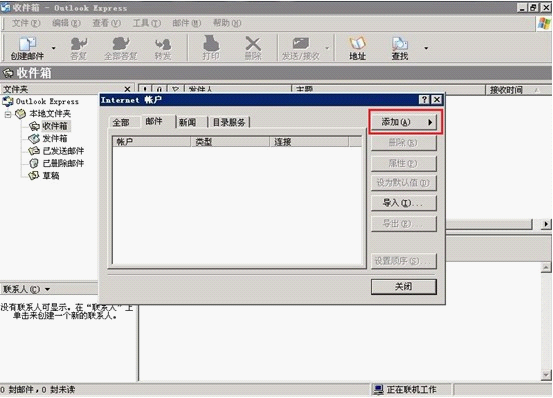The height and width of the screenshot is (398, 553).
Task: Click the preview pane scrollbar up arrow
Action: pos(546,268)
